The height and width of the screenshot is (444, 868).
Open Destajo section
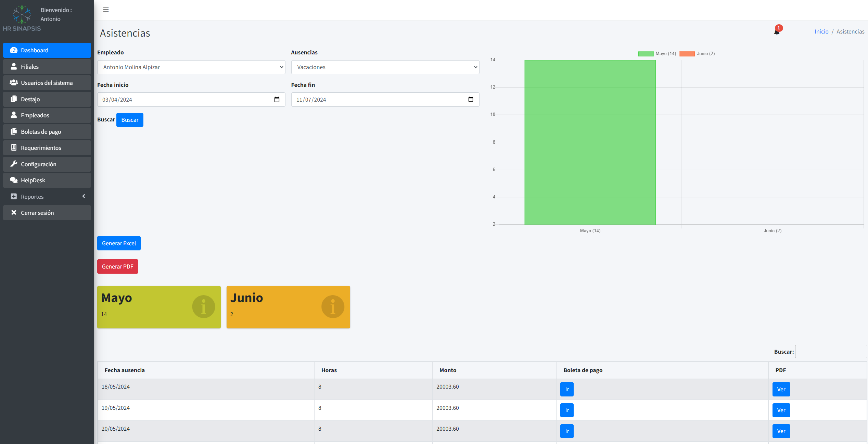(x=47, y=99)
